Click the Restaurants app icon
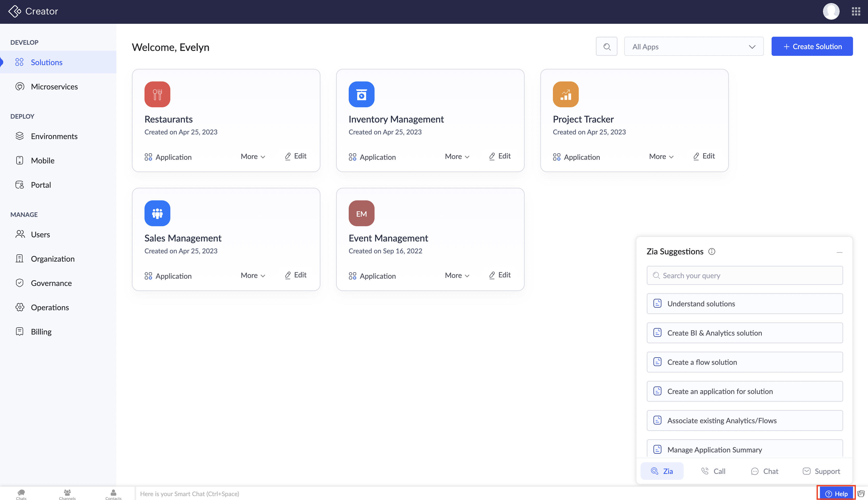The image size is (868, 500). click(x=157, y=94)
